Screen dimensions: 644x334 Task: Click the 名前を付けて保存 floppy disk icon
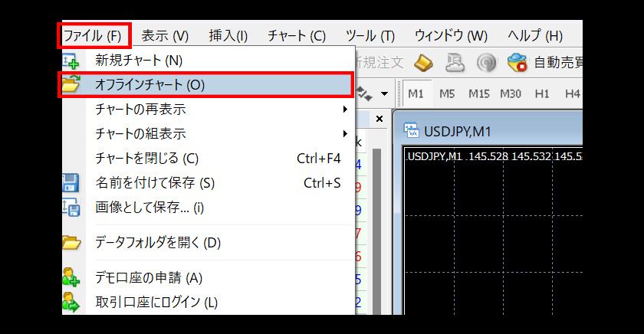[x=71, y=182]
